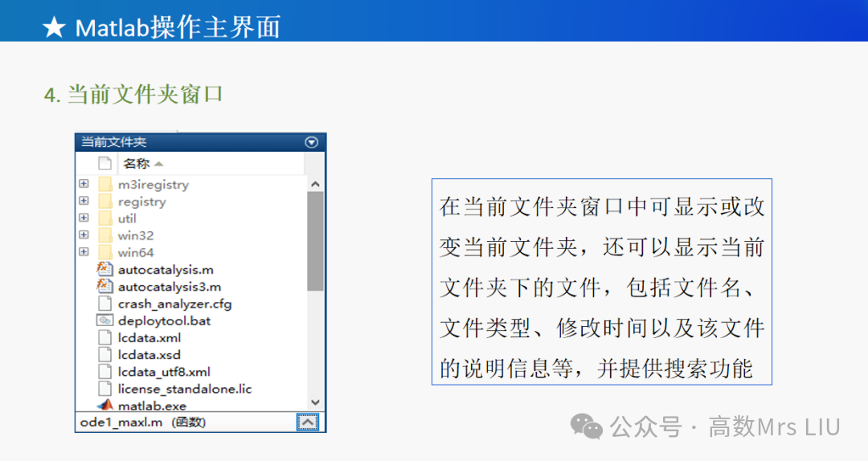Screen dimensions: 868x461
Task: Select the m3iregistry folder name
Action: pyautogui.click(x=154, y=184)
